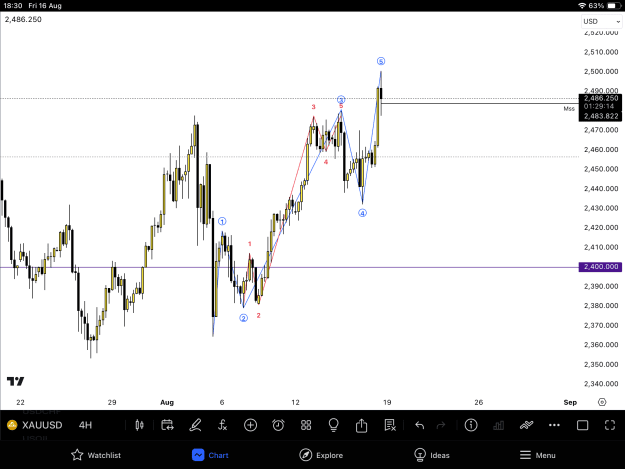
Task: Tap the Sep label on time axis
Action: pyautogui.click(x=570, y=402)
